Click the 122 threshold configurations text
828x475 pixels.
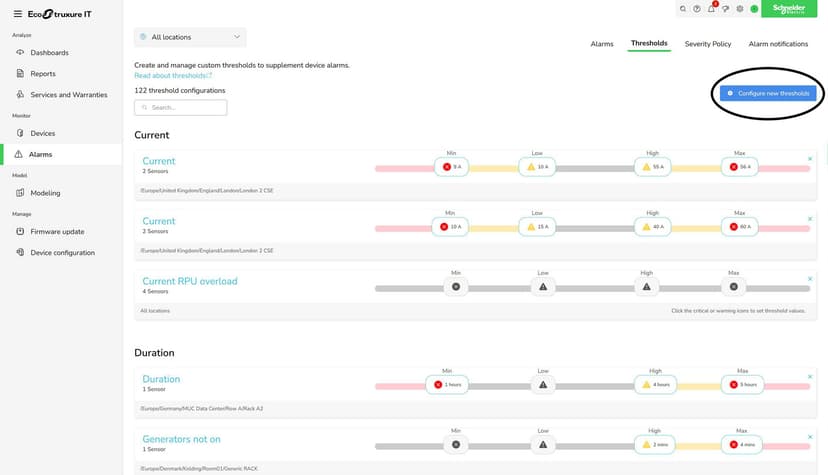(180, 90)
